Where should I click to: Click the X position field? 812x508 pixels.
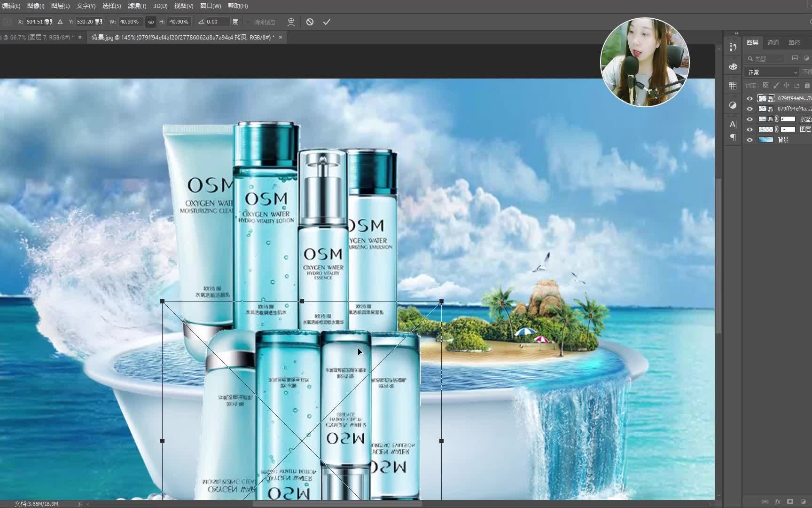pos(39,22)
